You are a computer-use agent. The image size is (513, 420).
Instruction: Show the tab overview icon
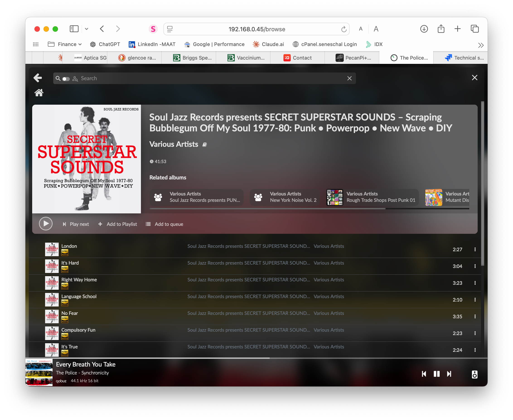[x=474, y=29]
